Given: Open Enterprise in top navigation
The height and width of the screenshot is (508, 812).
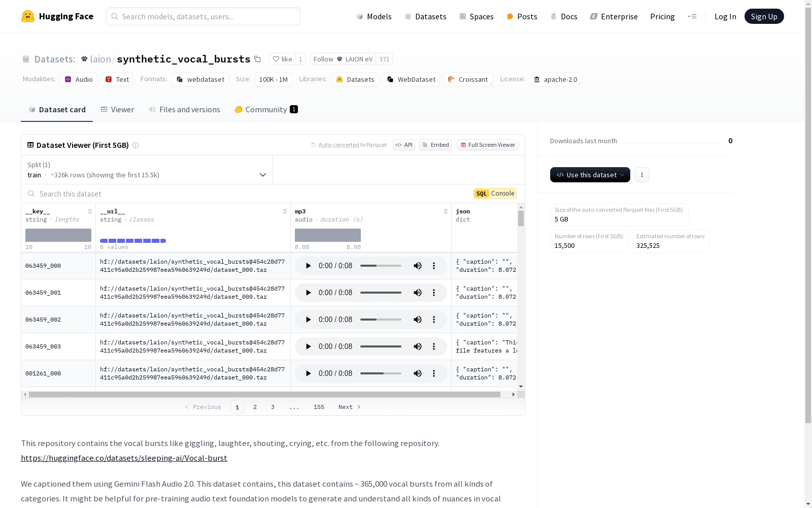Looking at the screenshot, I should click(x=614, y=16).
